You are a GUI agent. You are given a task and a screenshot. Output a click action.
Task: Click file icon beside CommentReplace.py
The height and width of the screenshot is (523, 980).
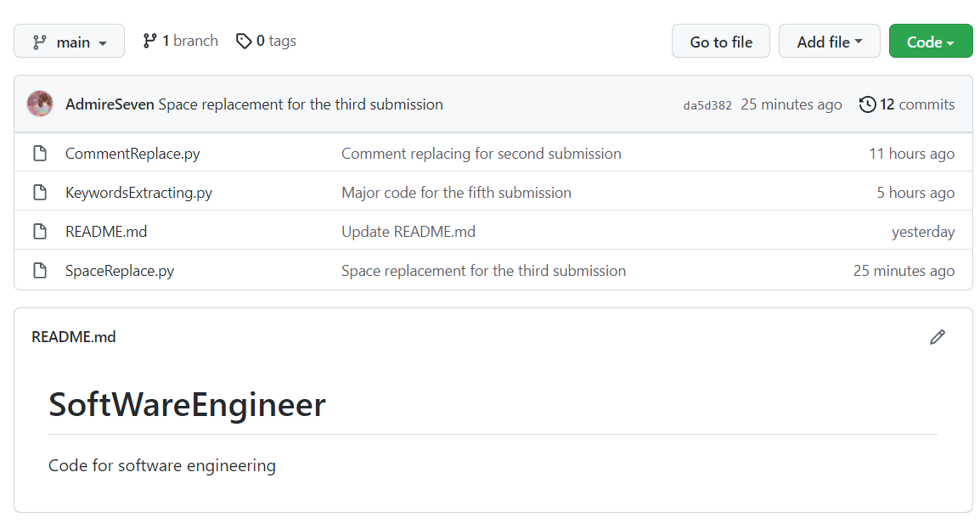(x=39, y=154)
